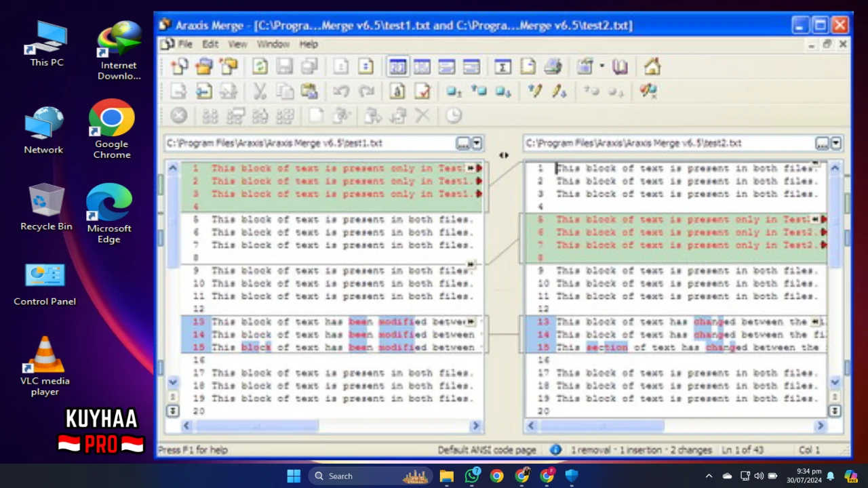
Task: Click browse button beside test2.txt path
Action: click(822, 143)
